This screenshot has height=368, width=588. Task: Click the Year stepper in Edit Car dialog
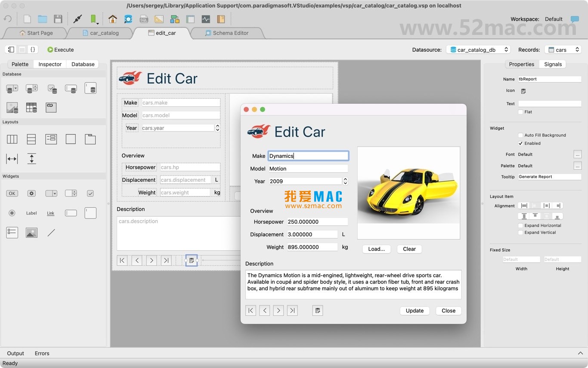tap(345, 181)
